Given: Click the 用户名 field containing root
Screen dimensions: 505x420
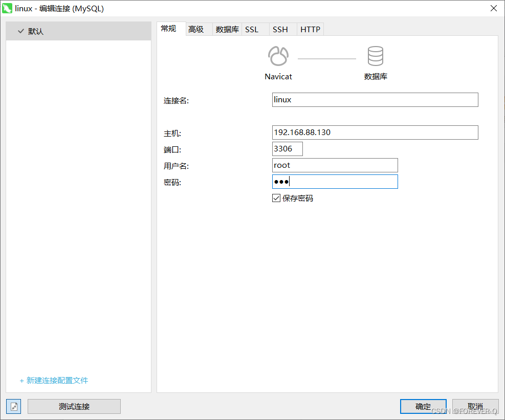Looking at the screenshot, I should pos(335,165).
